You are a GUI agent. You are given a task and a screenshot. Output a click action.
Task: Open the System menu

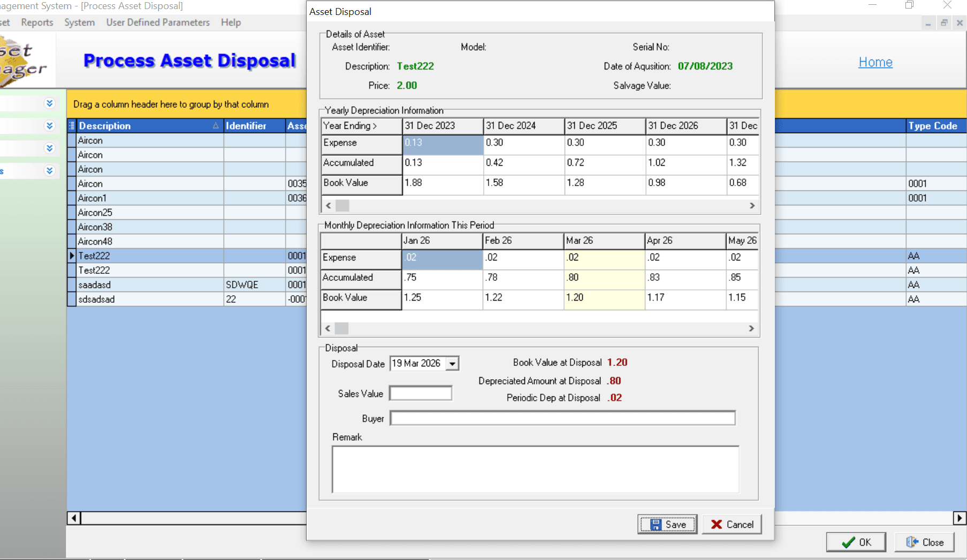tap(79, 22)
